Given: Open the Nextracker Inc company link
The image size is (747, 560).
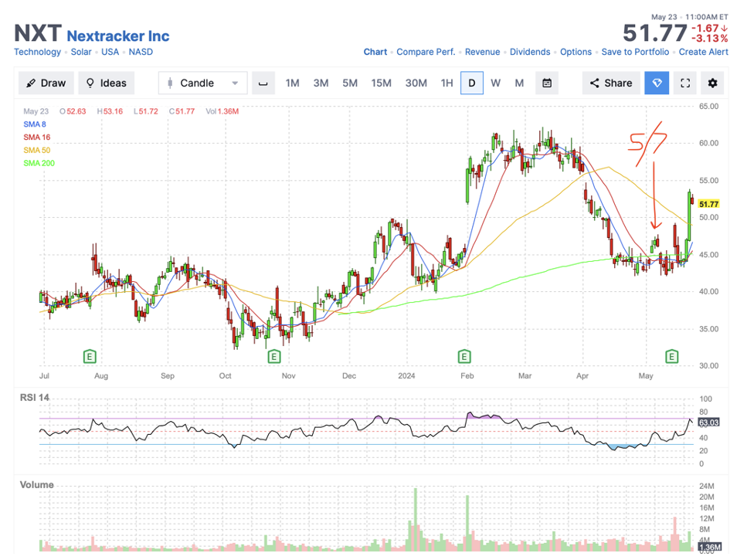Looking at the screenshot, I should coord(118,36).
